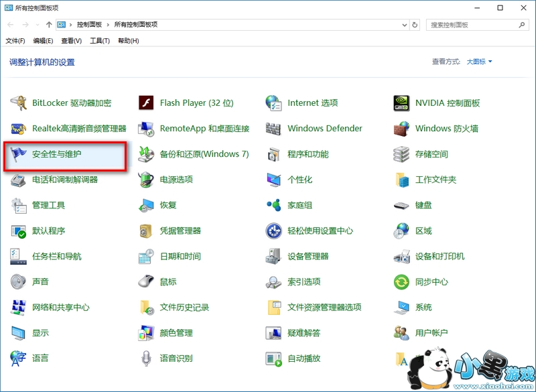
Task: Open recent locations dropdown arrow
Action: 38,25
